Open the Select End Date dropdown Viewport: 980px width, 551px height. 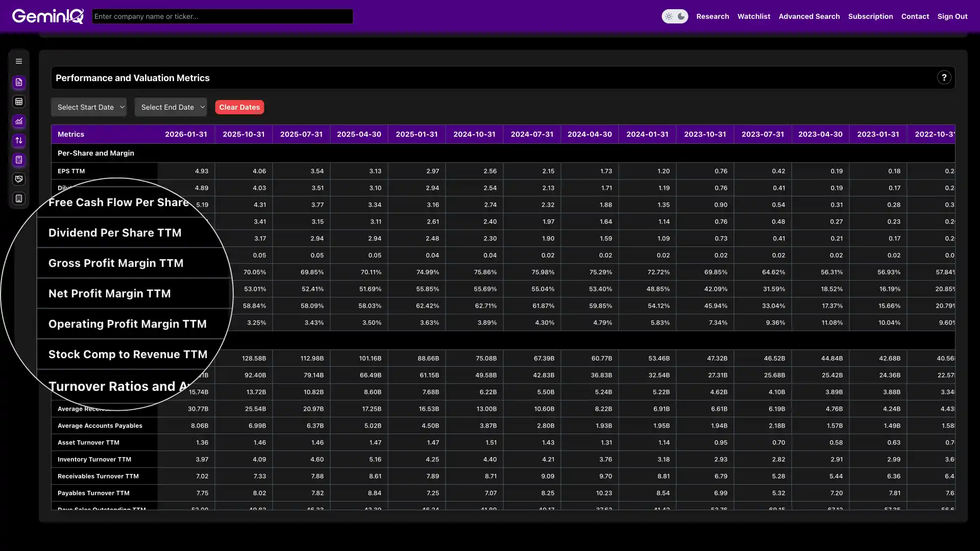[x=170, y=107]
